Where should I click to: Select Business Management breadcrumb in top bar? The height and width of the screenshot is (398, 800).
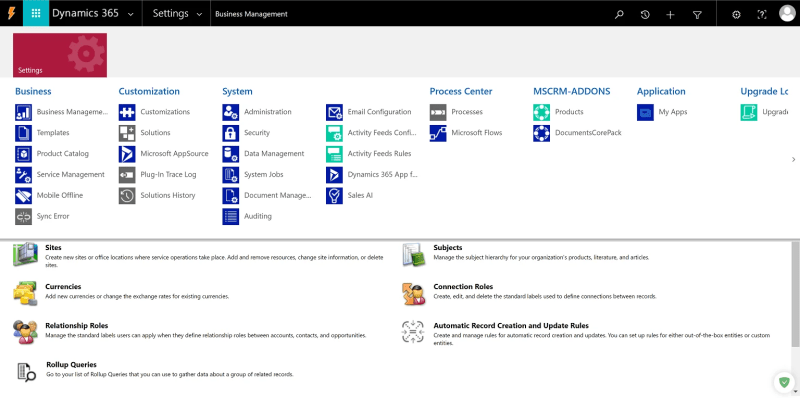(252, 14)
